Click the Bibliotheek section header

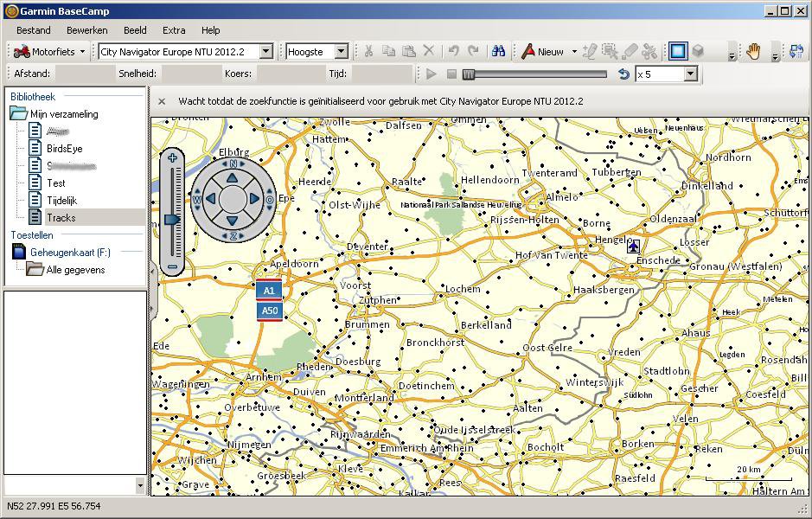(x=33, y=96)
